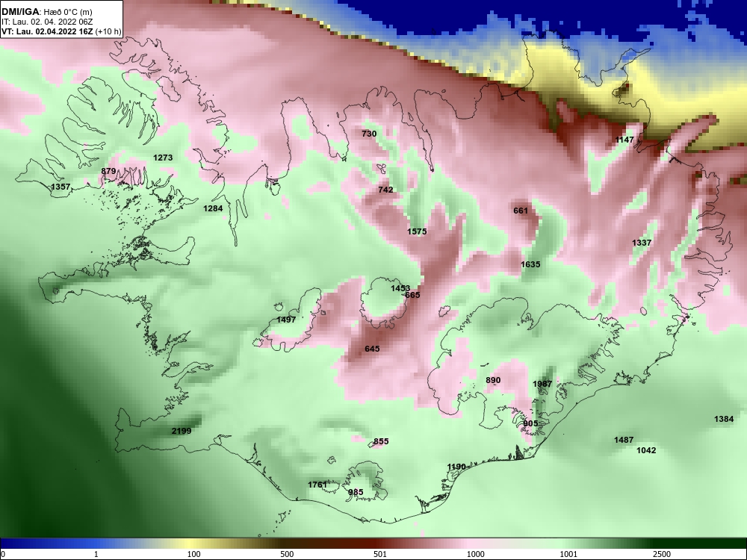Click the legend label 100
The image size is (747, 560).
(x=194, y=554)
